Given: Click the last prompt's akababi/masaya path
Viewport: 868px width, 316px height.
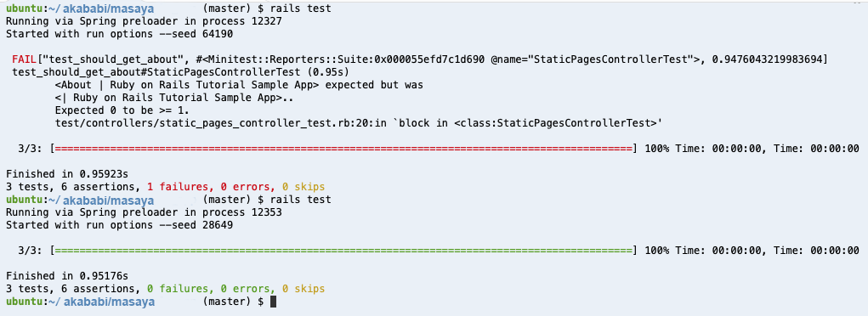Looking at the screenshot, I should 109,302.
